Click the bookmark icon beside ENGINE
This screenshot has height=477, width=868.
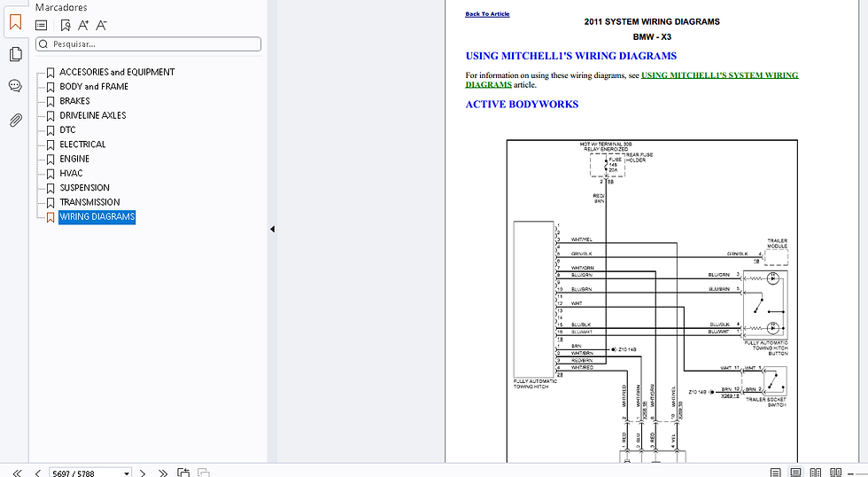click(x=50, y=160)
